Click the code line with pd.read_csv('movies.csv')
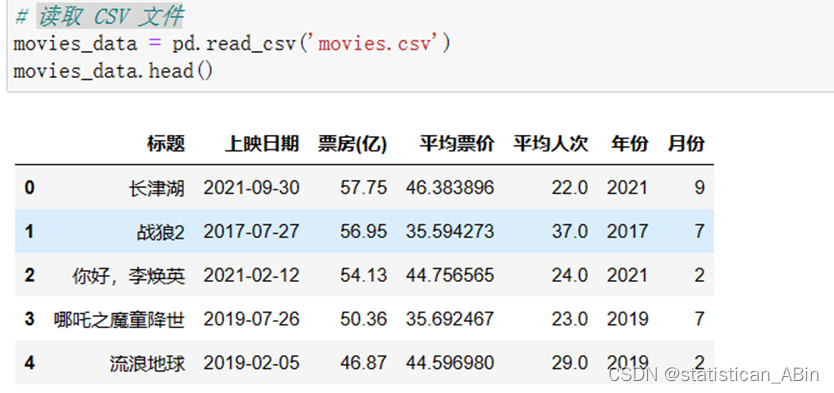This screenshot has height=393, width=834. pos(232,44)
